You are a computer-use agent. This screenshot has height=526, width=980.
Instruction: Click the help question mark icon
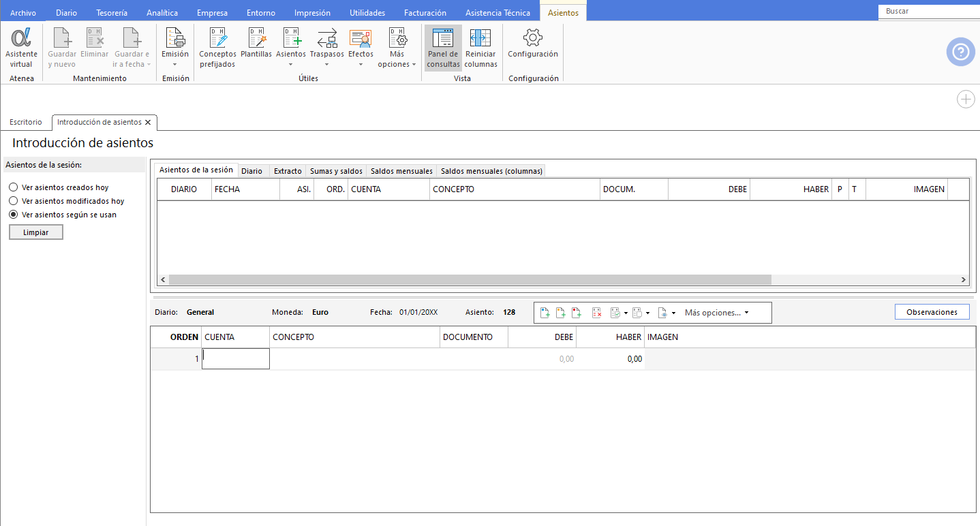coord(960,52)
